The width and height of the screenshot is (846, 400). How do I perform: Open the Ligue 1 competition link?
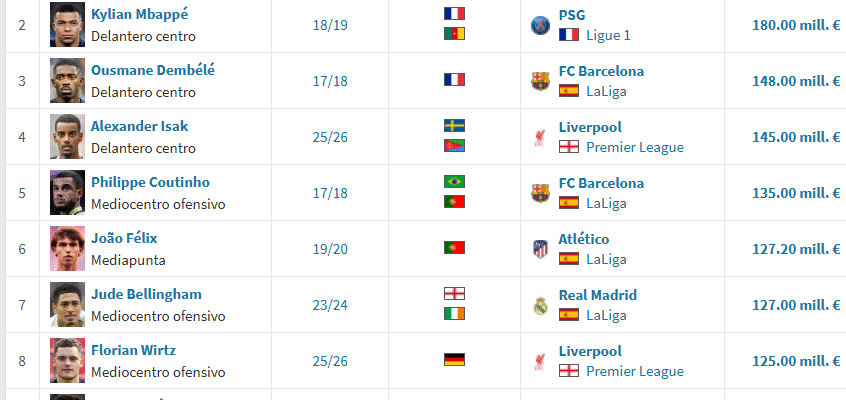pos(614,35)
